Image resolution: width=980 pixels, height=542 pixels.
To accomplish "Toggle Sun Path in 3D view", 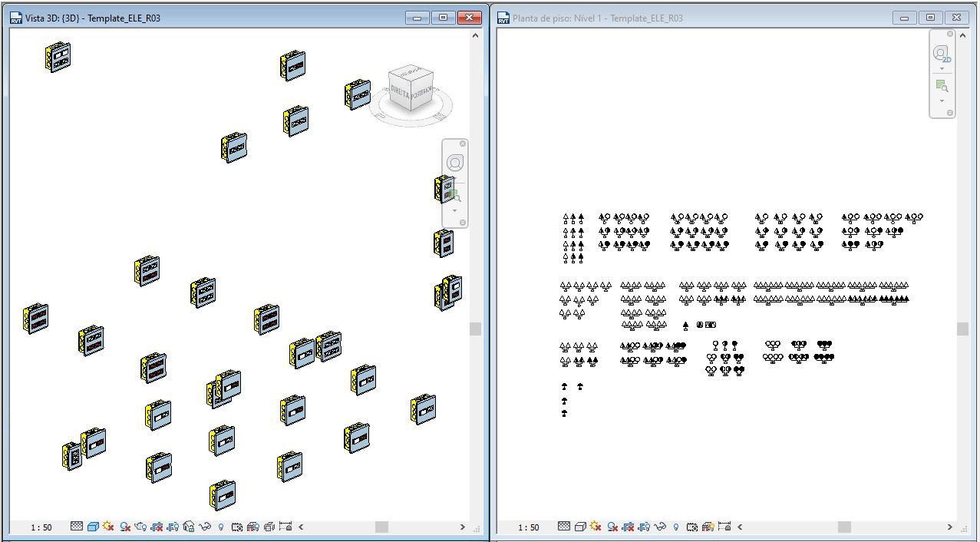I will (x=108, y=527).
